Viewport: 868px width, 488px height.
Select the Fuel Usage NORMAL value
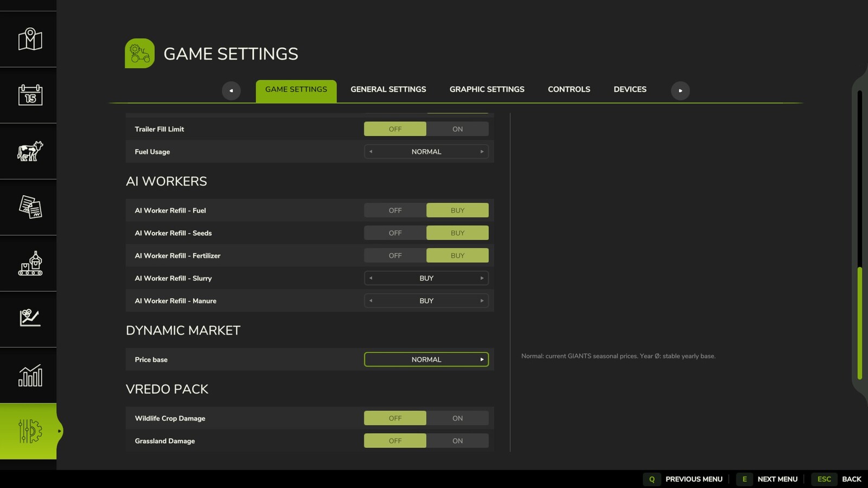[426, 152]
